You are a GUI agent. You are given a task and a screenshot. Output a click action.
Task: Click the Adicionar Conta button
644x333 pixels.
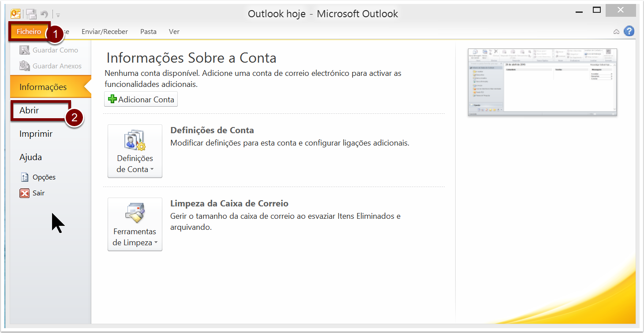pyautogui.click(x=141, y=99)
